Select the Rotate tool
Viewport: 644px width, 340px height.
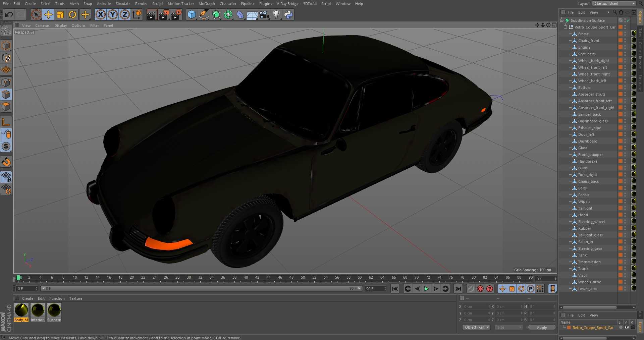coord(72,14)
